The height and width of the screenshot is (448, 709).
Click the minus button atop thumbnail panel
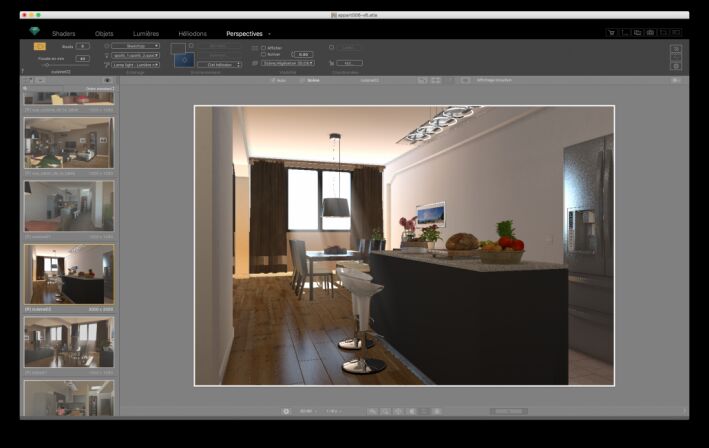[40, 80]
